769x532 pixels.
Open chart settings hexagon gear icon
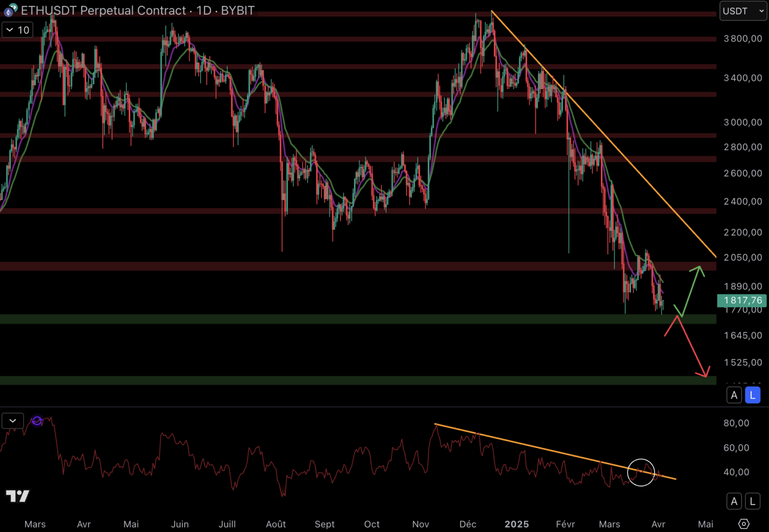(743, 524)
